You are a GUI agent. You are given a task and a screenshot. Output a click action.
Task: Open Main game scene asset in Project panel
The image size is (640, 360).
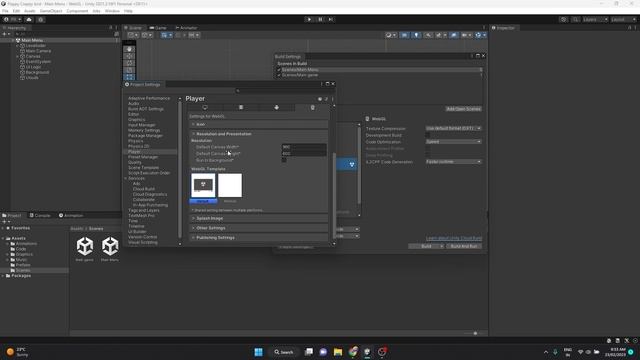click(x=84, y=249)
